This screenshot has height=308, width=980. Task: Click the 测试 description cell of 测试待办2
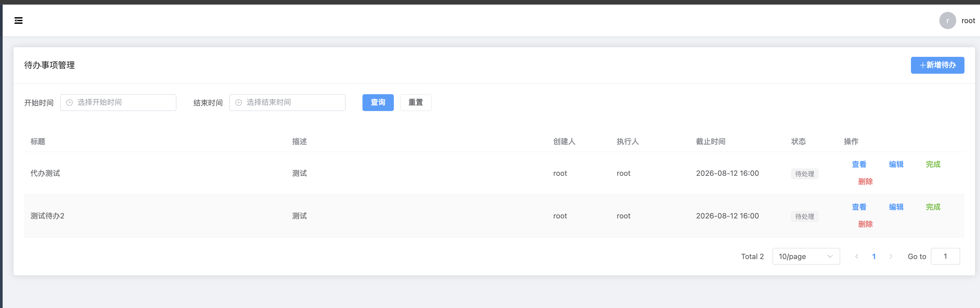coord(299,216)
